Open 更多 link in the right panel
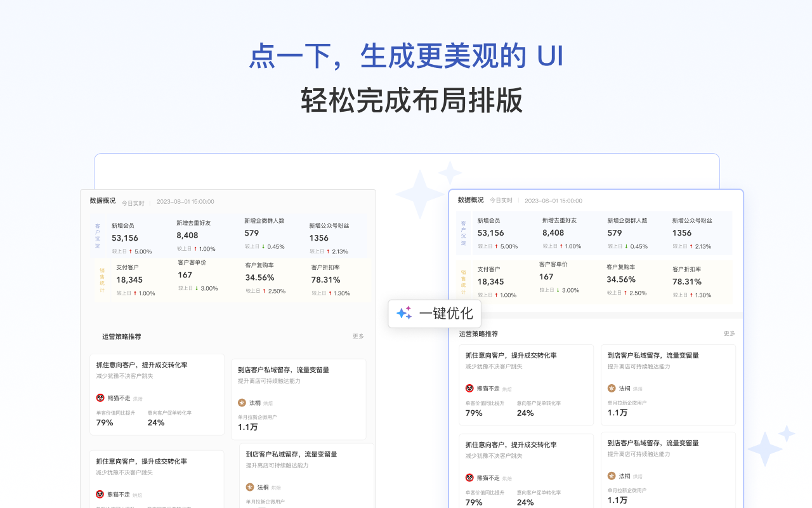Viewport: 812px width, 508px height. click(x=730, y=333)
